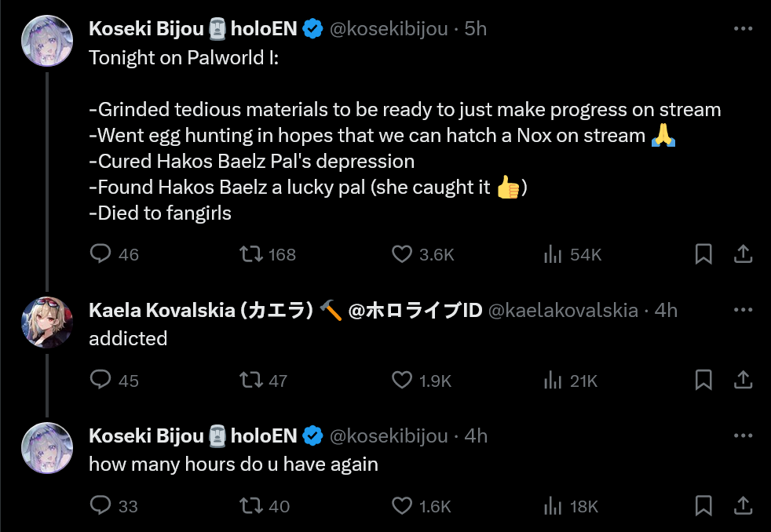Screen dimensions: 771x532
Task: Like Kaela Kovalskia's "addicted" tweet
Action: coord(402,380)
